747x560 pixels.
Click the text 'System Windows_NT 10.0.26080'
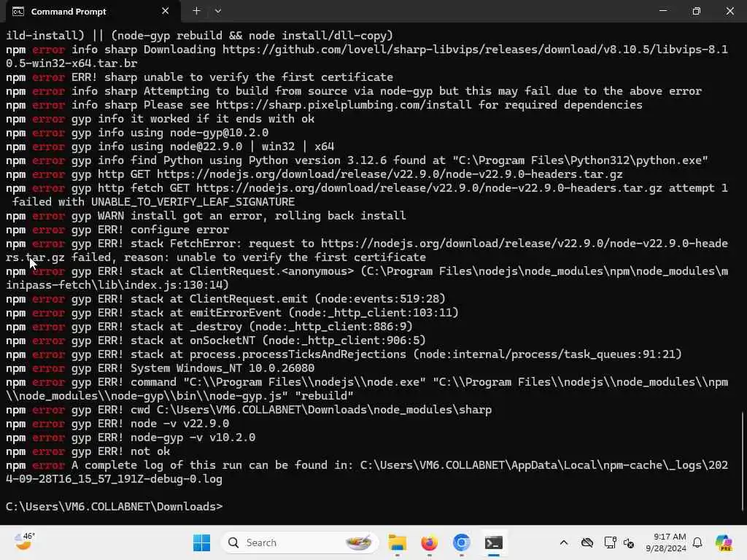coord(222,368)
